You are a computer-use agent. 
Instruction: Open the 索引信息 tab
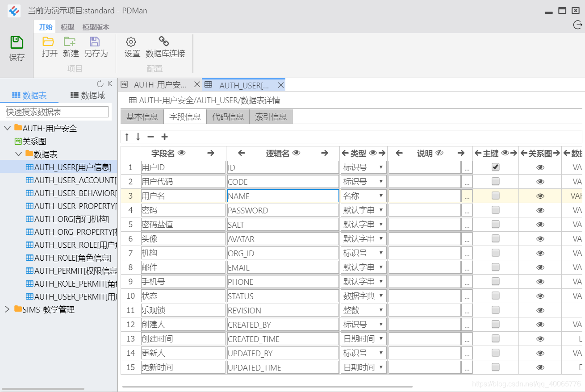(271, 117)
